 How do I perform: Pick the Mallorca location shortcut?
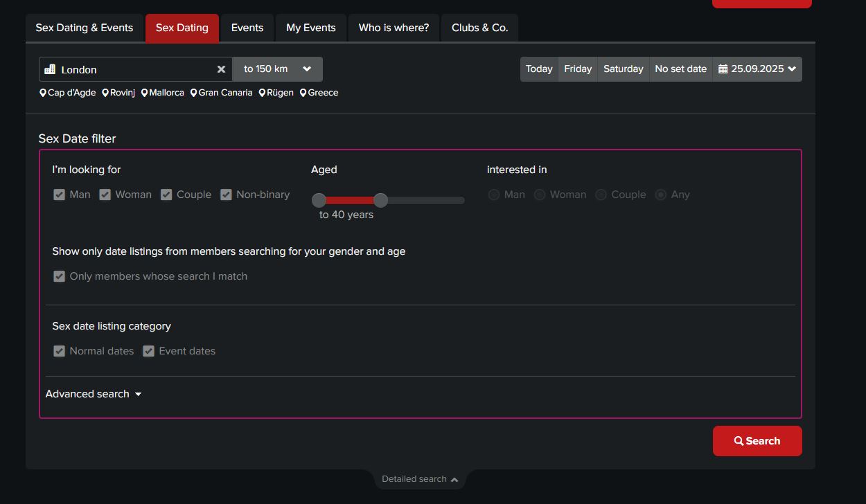[x=162, y=93]
